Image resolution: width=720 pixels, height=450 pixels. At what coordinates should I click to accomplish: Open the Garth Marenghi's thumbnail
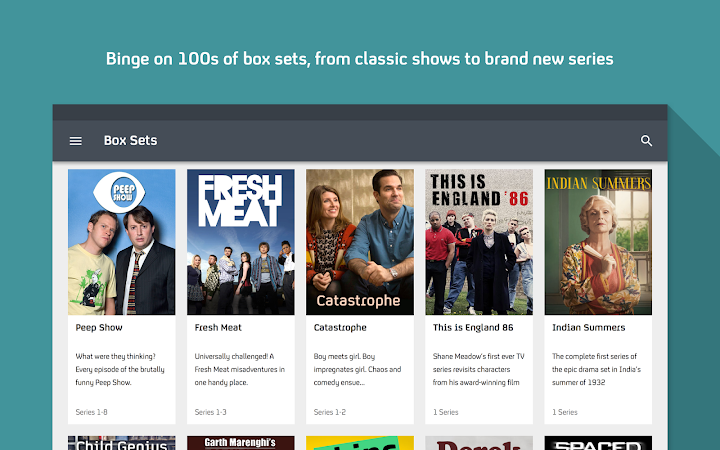[x=241, y=443]
